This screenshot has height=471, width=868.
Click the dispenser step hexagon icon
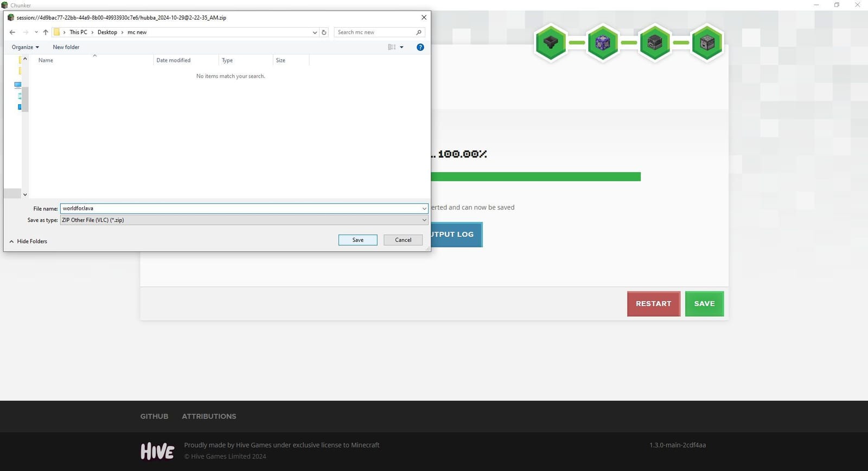pos(707,43)
